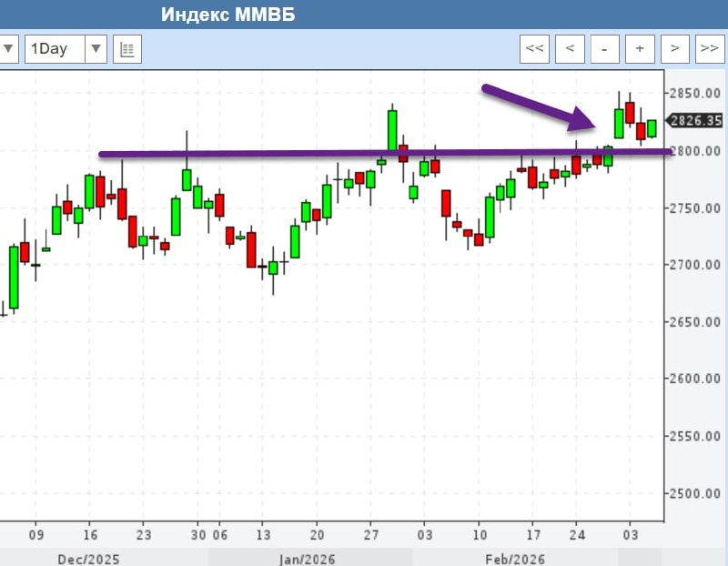Select the 2750.00 price axis label

coord(694,208)
